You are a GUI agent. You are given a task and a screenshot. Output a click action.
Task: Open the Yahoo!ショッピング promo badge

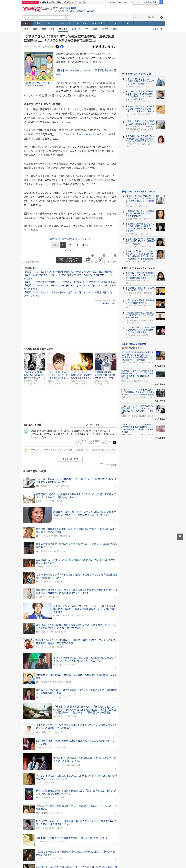click(30, 2)
